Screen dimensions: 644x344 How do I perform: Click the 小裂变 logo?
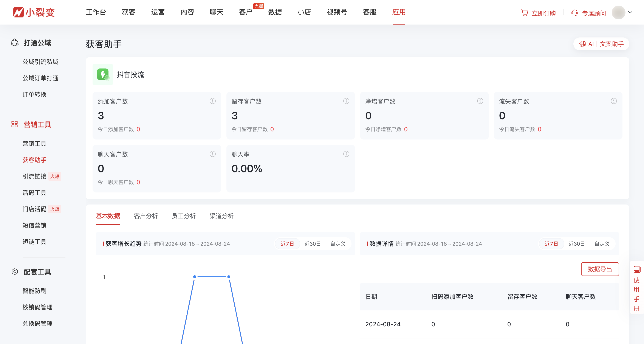point(34,12)
